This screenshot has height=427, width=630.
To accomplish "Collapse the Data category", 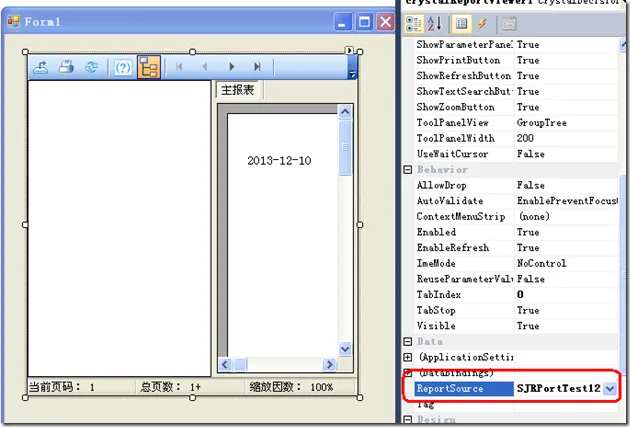I will point(408,341).
